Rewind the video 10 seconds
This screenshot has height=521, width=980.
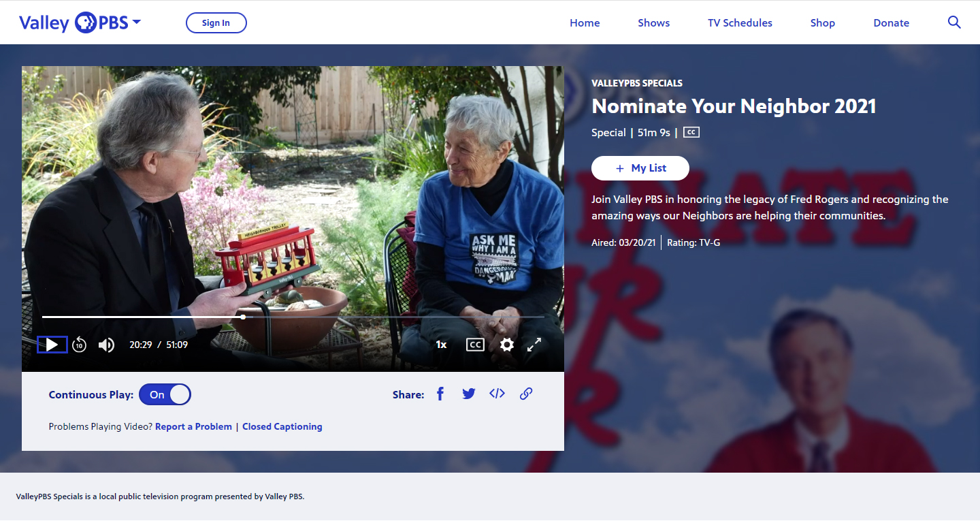[80, 345]
